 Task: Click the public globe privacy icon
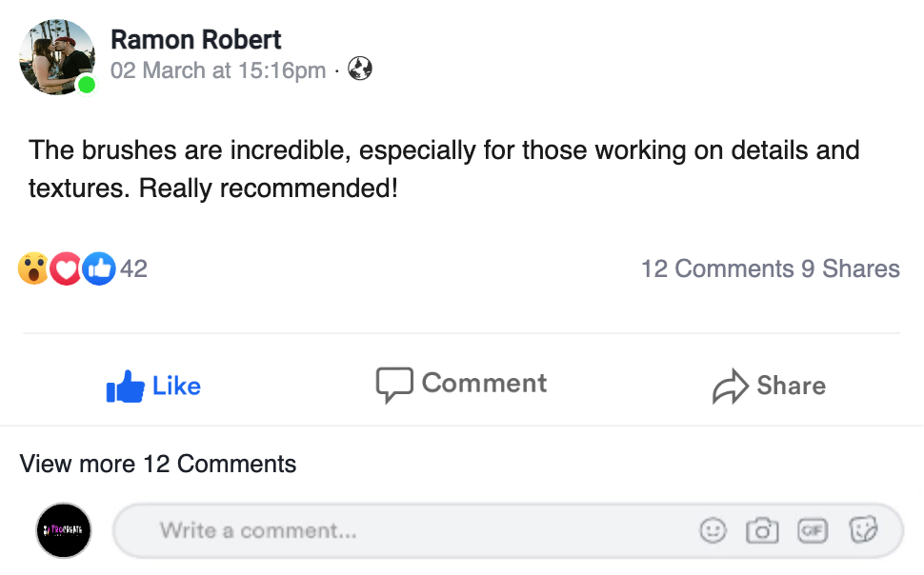click(x=360, y=69)
